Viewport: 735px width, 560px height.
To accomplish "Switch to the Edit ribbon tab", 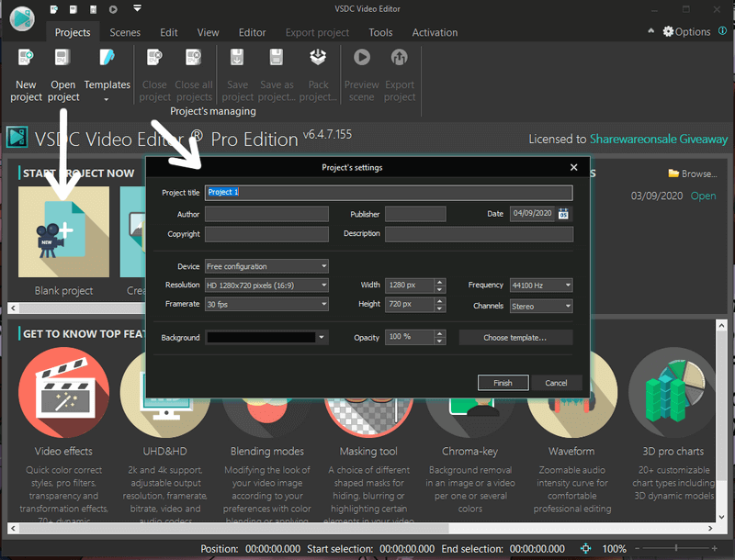I will coord(168,32).
